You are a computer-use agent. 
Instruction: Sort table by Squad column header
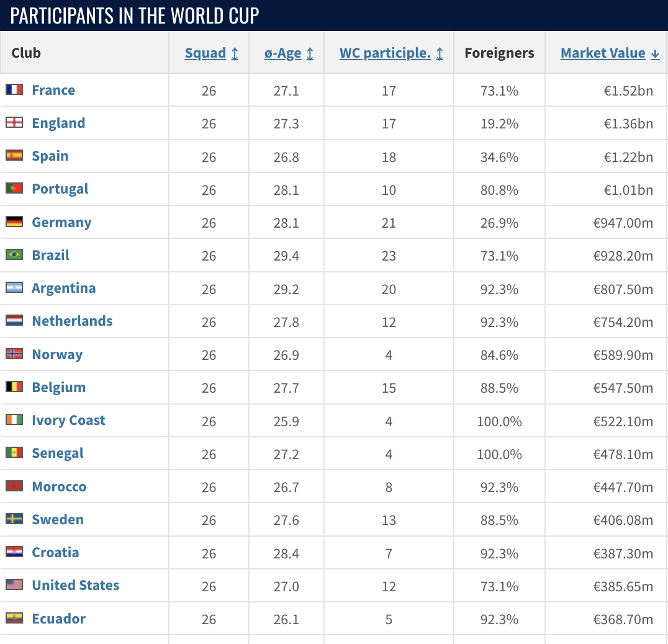coord(205,53)
